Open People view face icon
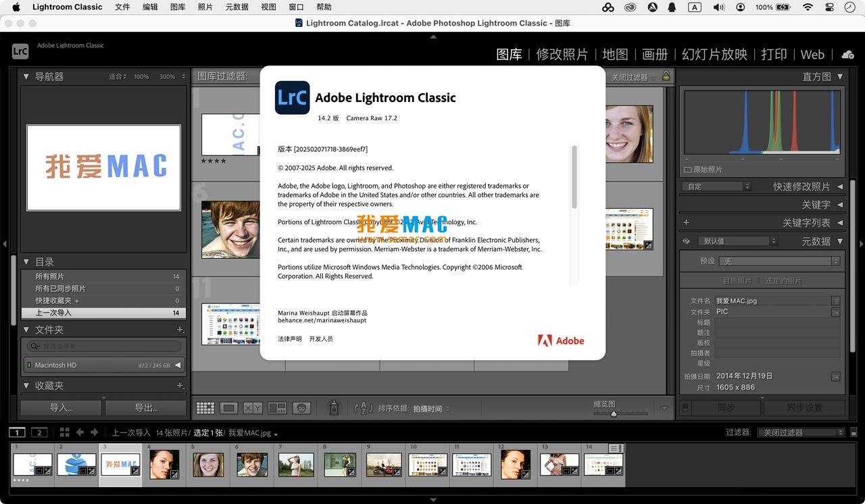 (301, 408)
